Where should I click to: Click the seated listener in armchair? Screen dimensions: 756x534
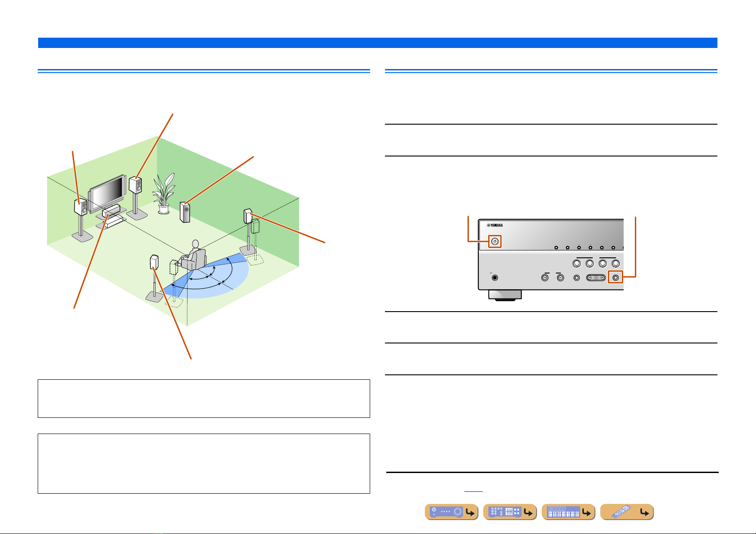(193, 256)
